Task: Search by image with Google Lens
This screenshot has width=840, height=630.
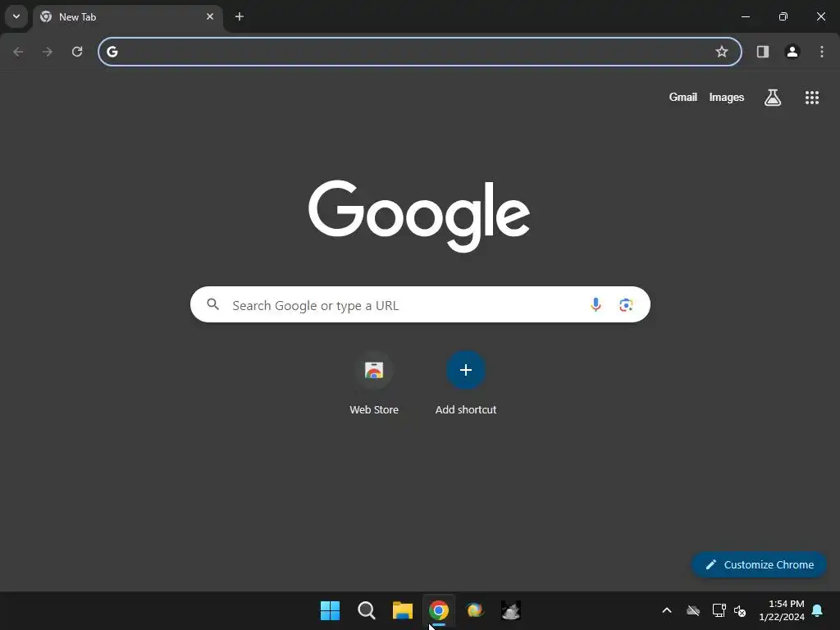Action: (626, 305)
